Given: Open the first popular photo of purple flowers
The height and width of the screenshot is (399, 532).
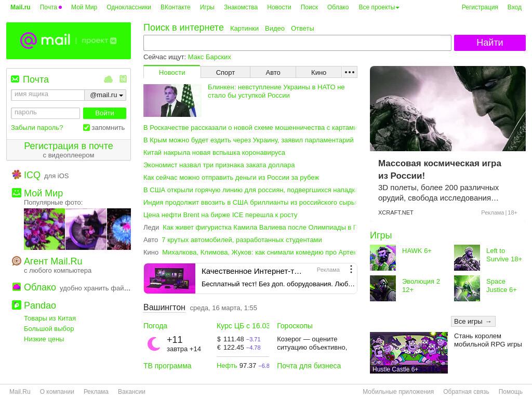Looking at the screenshot, I should click(x=44, y=229).
